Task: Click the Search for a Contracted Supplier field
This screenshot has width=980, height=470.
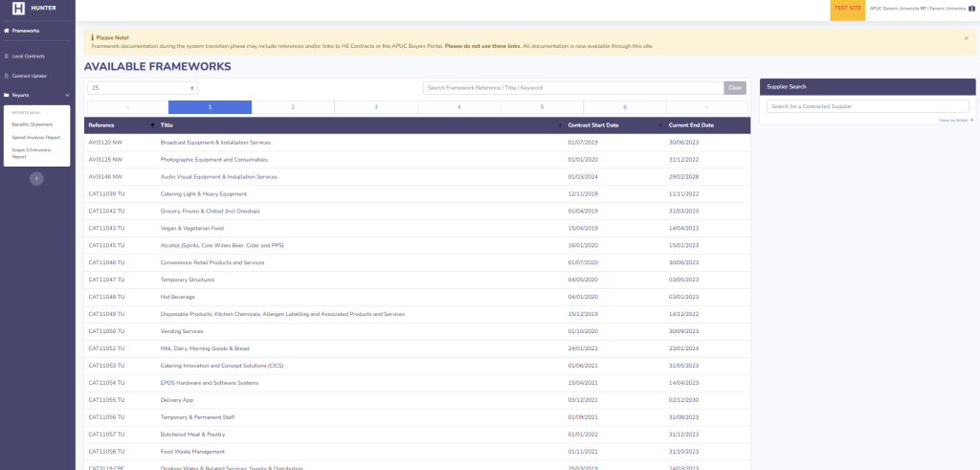Action: click(x=867, y=106)
